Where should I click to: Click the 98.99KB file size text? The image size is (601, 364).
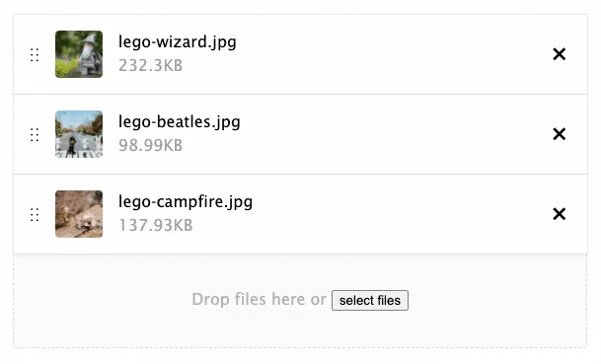(x=150, y=145)
